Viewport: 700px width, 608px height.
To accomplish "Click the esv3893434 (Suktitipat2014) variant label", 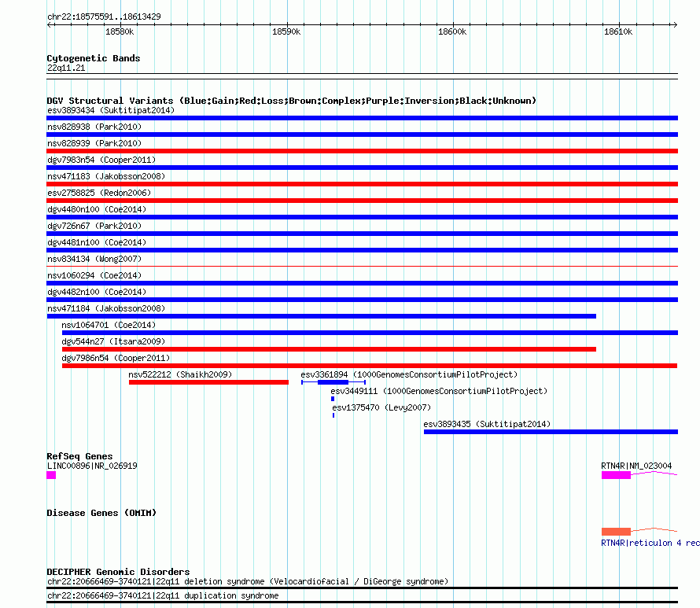I will coord(111,110).
